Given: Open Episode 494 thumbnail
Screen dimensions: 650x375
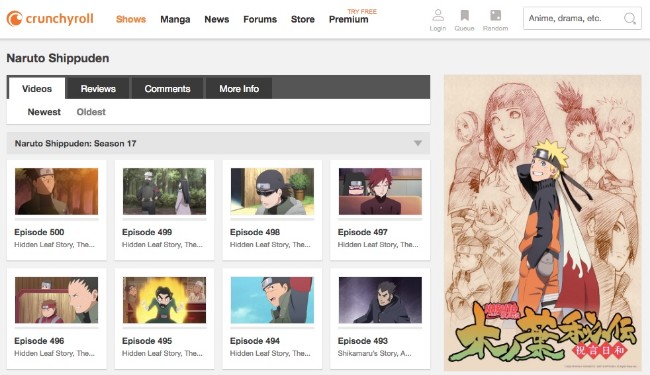Looking at the screenshot, I should pyautogui.click(x=272, y=300).
